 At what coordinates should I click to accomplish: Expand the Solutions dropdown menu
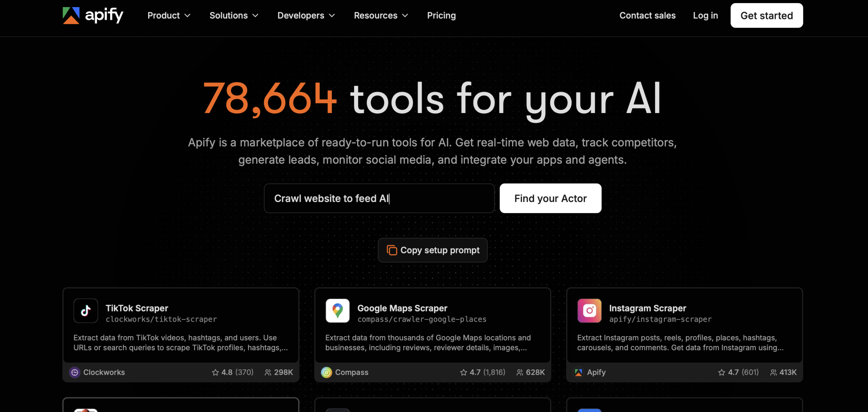tap(234, 16)
